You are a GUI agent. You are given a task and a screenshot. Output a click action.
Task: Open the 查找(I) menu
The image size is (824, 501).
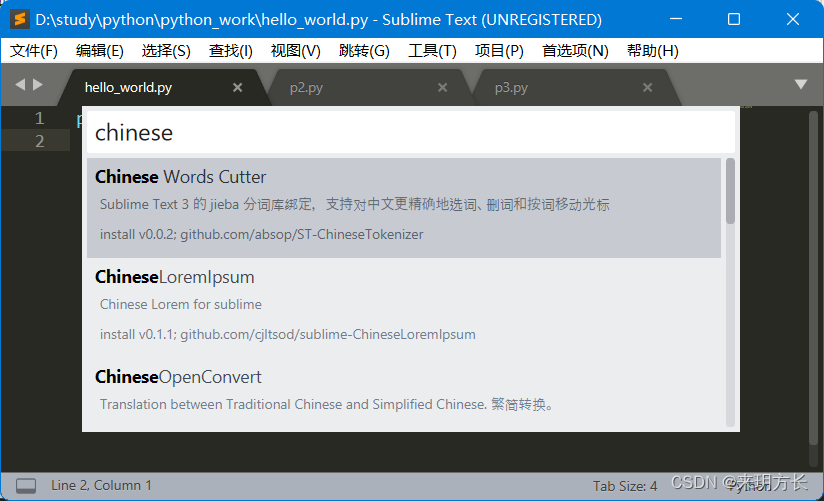[x=230, y=51]
